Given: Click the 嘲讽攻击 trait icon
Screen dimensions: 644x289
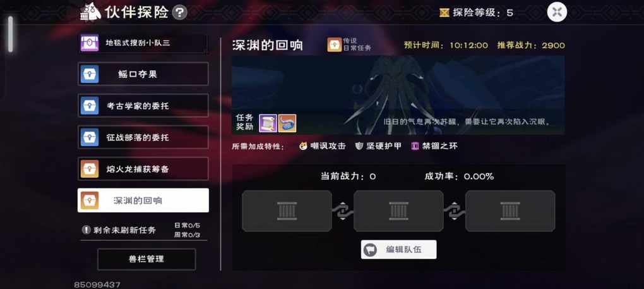Looking at the screenshot, I should (x=303, y=146).
